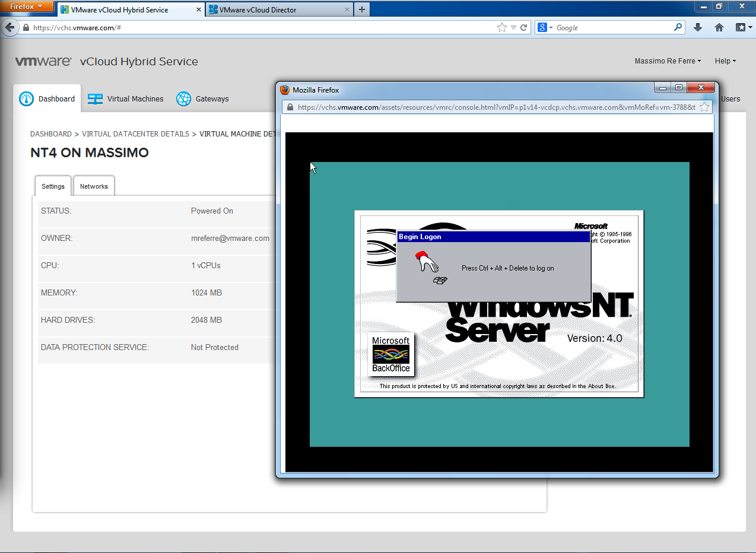The height and width of the screenshot is (553, 756).
Task: Click the 2048 MB hard drives value
Action: [207, 320]
